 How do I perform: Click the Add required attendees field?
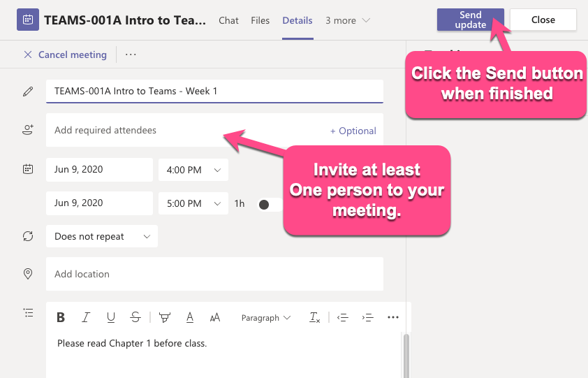click(182, 131)
